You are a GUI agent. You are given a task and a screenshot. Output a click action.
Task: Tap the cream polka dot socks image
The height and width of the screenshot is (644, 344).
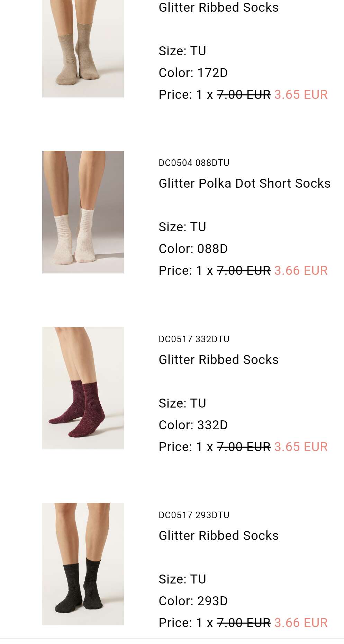click(x=83, y=212)
